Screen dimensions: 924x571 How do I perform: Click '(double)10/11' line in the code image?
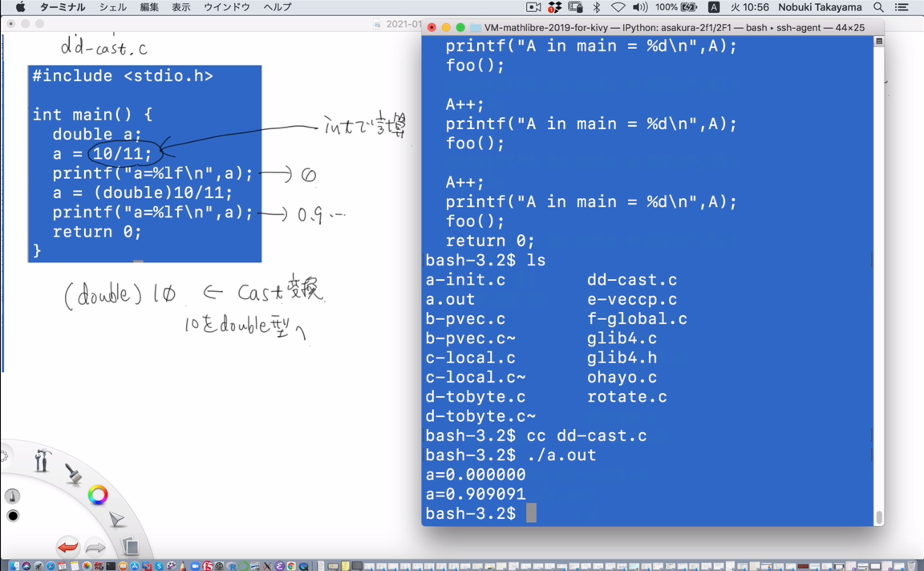click(142, 193)
